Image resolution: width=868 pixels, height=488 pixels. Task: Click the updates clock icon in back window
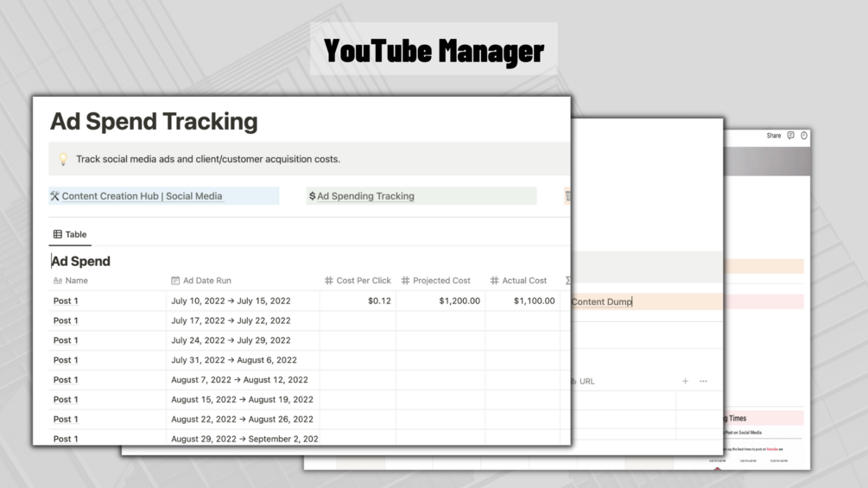804,136
